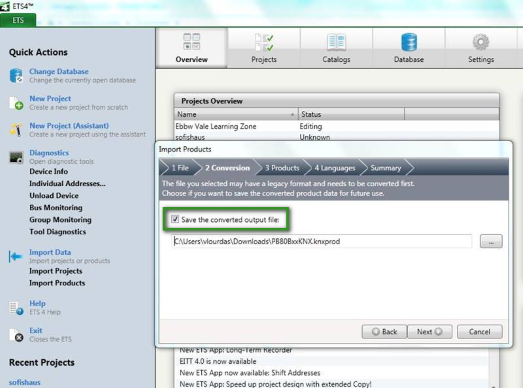Click the ETS4 application logo icon

(x=5, y=6)
